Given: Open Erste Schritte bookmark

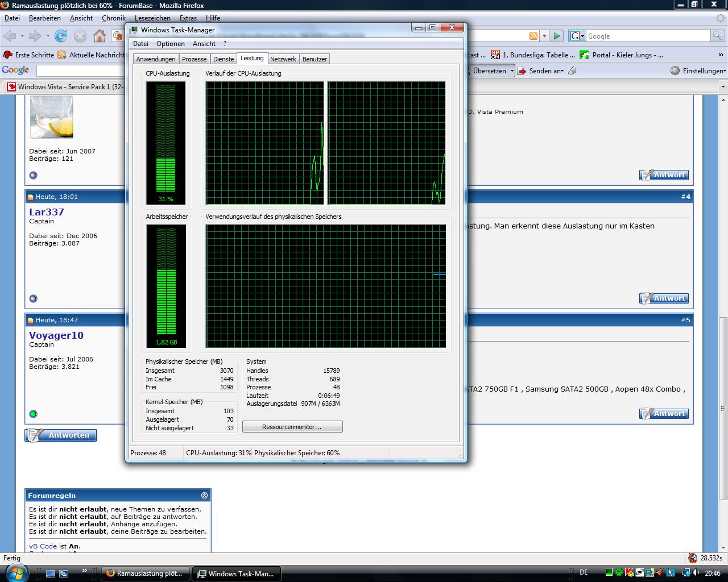Looking at the screenshot, I should pos(28,55).
